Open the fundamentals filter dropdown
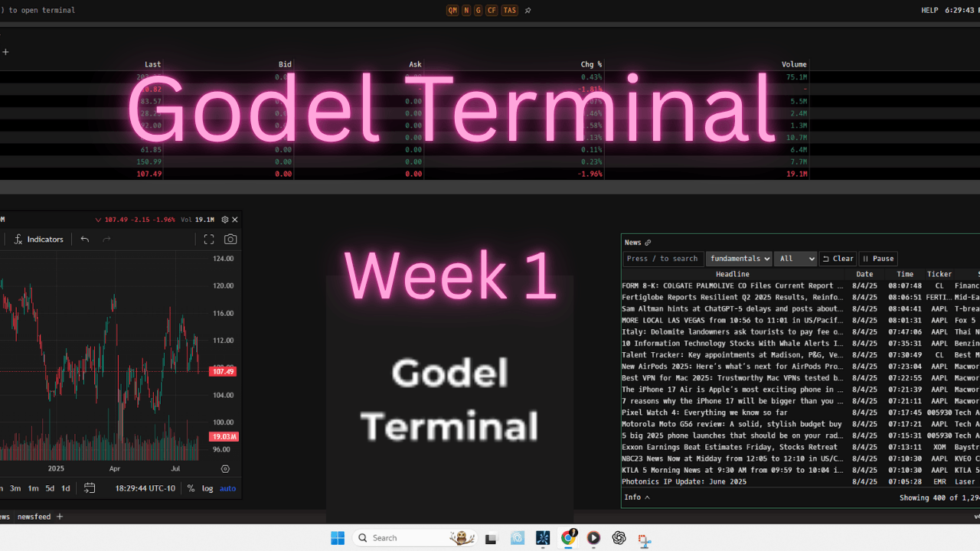This screenshot has width=980, height=551. pyautogui.click(x=738, y=259)
